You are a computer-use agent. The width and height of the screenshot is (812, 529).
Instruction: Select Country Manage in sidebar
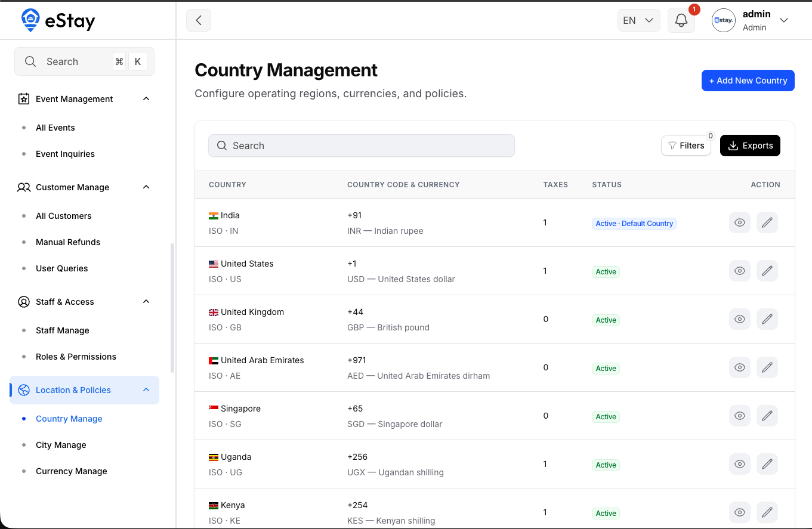click(69, 419)
